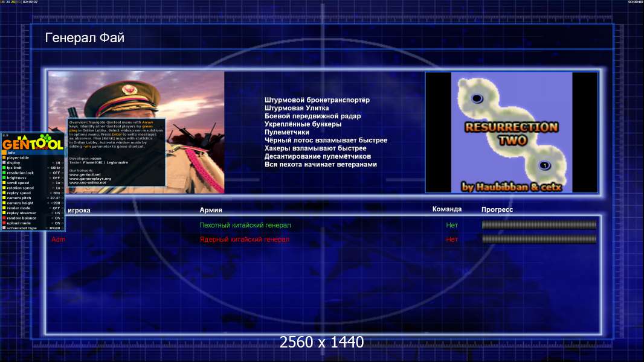Click the red Adm player name
Viewport: 644px width, 362px height.
coord(59,240)
